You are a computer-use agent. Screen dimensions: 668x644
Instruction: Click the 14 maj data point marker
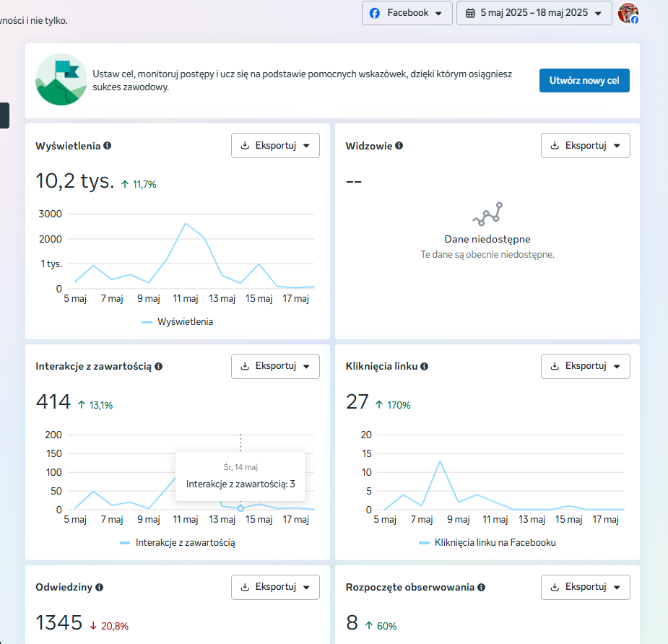coord(240,509)
